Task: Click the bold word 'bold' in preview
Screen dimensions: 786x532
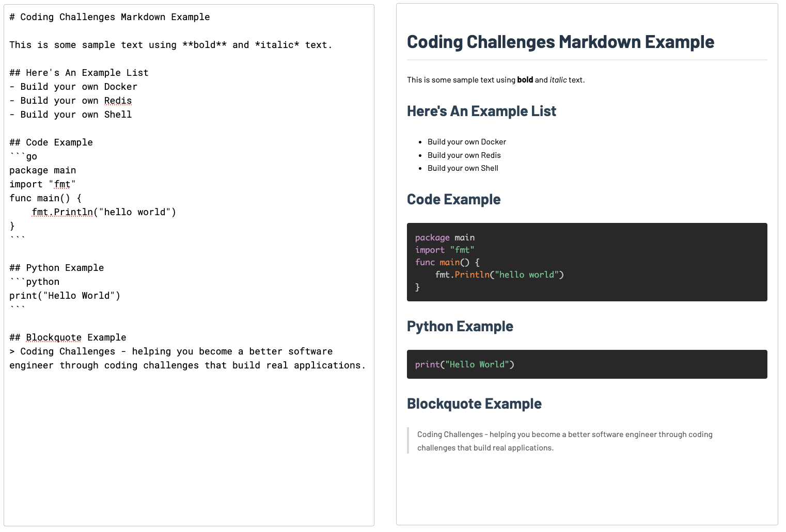Action: pos(525,80)
